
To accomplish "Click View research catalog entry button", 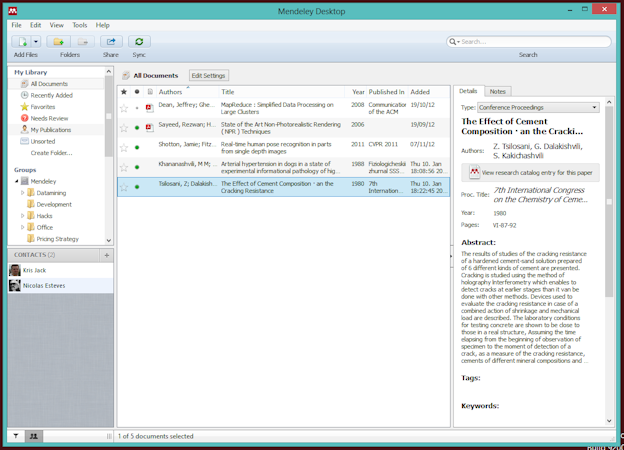I will pyautogui.click(x=530, y=173).
